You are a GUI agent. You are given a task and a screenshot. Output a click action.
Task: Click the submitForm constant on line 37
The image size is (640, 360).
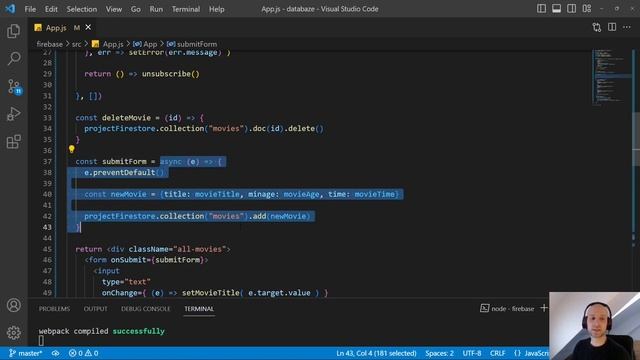(124, 162)
